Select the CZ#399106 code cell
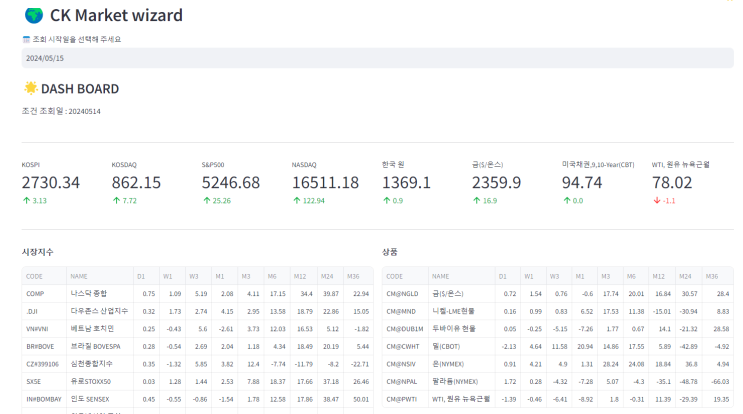Image resolution: width=743 pixels, height=414 pixels. [x=44, y=364]
